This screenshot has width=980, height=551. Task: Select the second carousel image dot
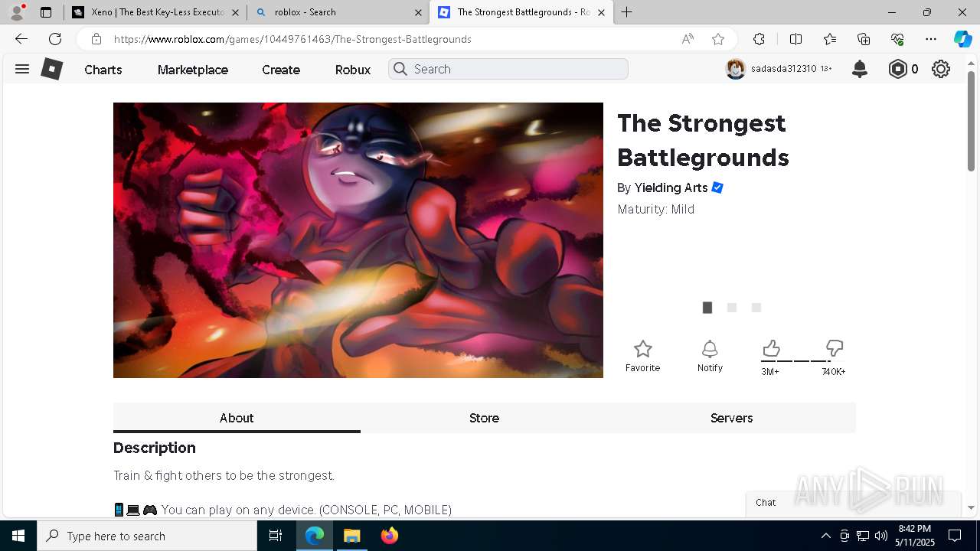pos(732,308)
